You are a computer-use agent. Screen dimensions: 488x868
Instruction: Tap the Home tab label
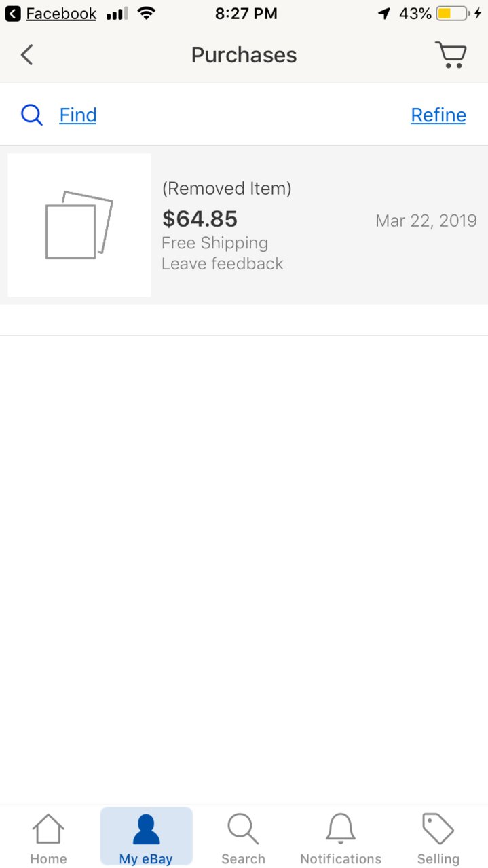(x=48, y=858)
